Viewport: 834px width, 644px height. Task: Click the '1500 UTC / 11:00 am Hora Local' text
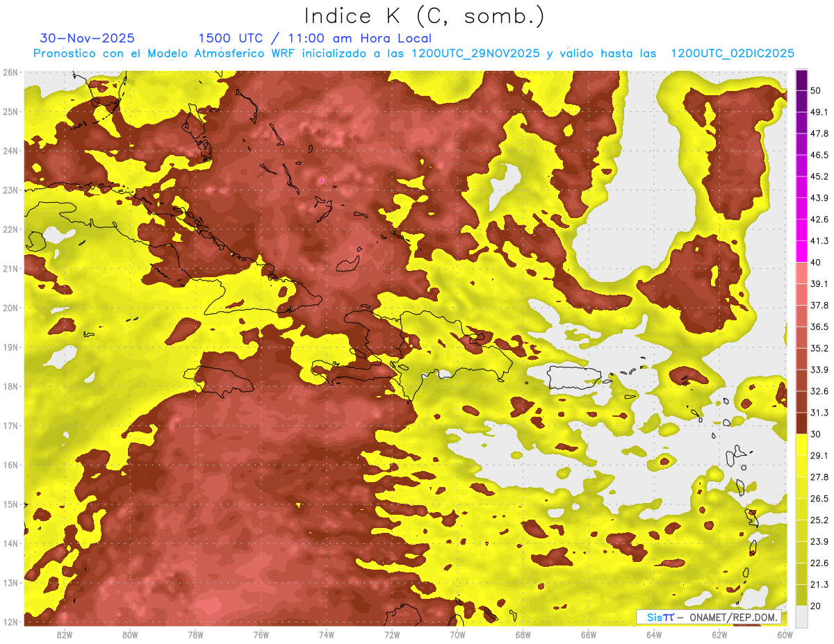(315, 38)
